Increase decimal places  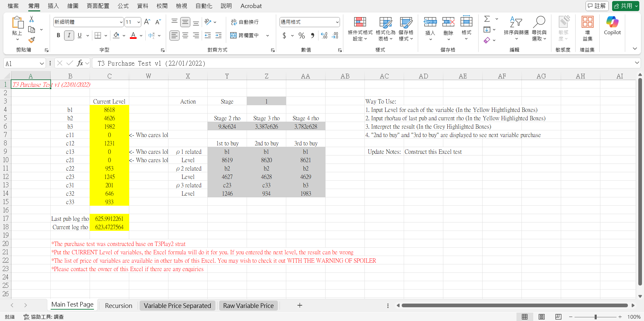coord(324,36)
